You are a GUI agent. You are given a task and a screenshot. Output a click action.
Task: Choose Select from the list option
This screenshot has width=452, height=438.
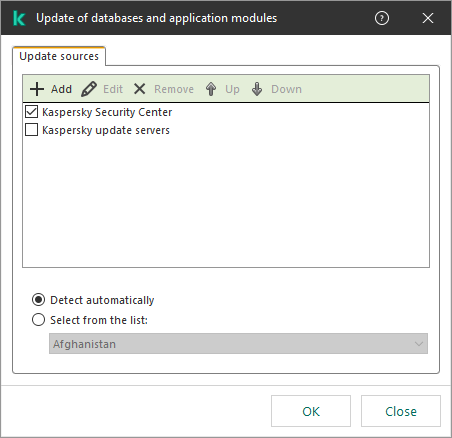[38, 320]
